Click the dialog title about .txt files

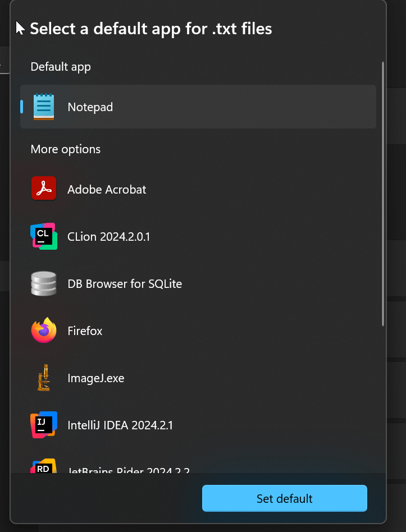[x=151, y=29]
